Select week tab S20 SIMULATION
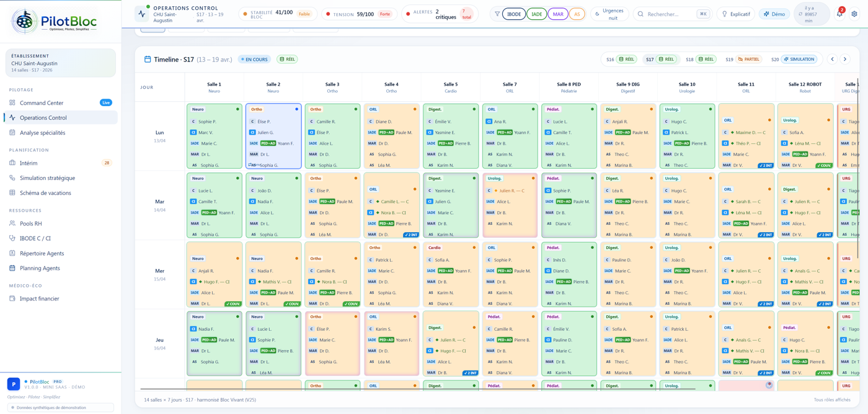The height and width of the screenshot is (414, 868). pos(794,60)
